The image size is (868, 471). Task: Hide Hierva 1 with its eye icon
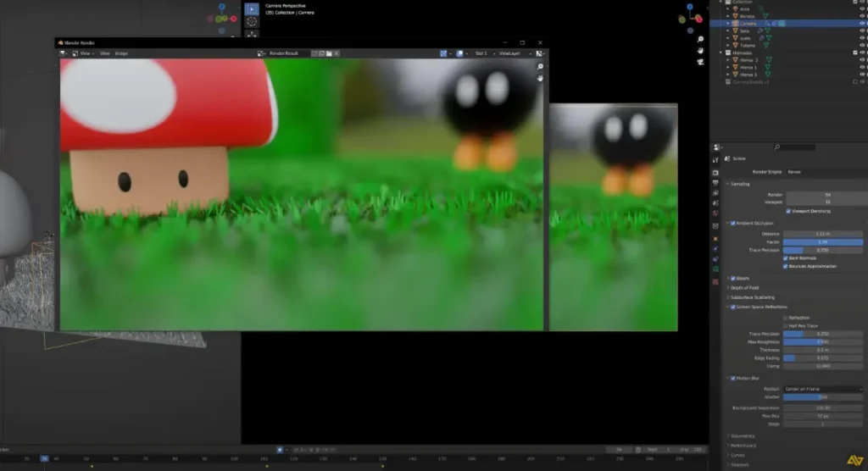[x=862, y=67]
